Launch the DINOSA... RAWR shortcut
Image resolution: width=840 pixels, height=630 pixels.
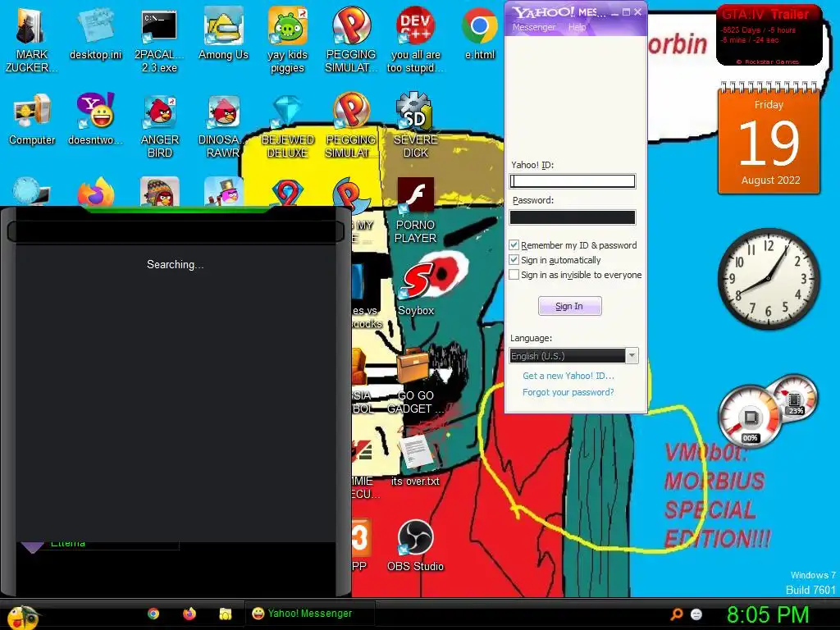(223, 125)
